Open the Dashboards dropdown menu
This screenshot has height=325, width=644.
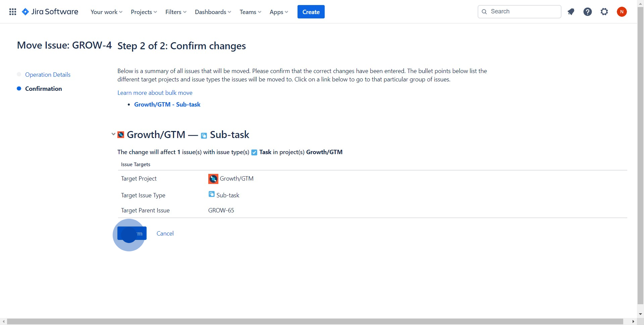click(x=213, y=12)
